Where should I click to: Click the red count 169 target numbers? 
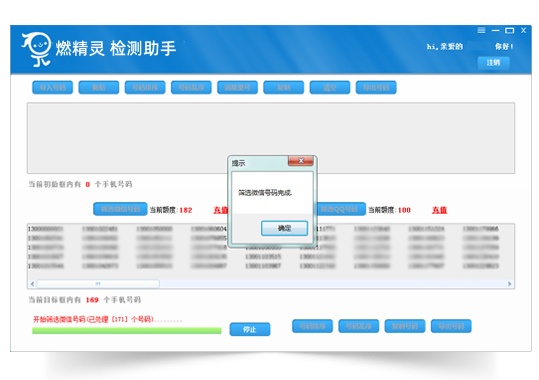click(92, 300)
